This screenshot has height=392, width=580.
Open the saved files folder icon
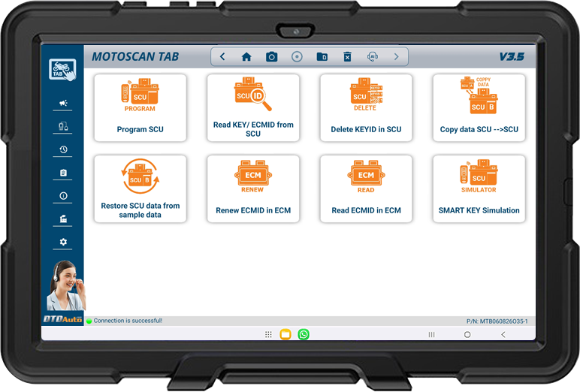(x=322, y=56)
